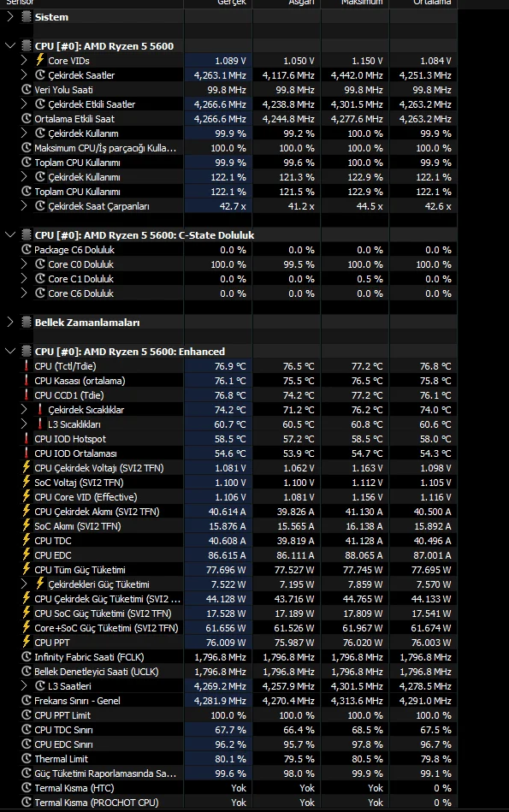Click the chip icon beside Sistem
This screenshot has width=509, height=812.
coord(27,17)
